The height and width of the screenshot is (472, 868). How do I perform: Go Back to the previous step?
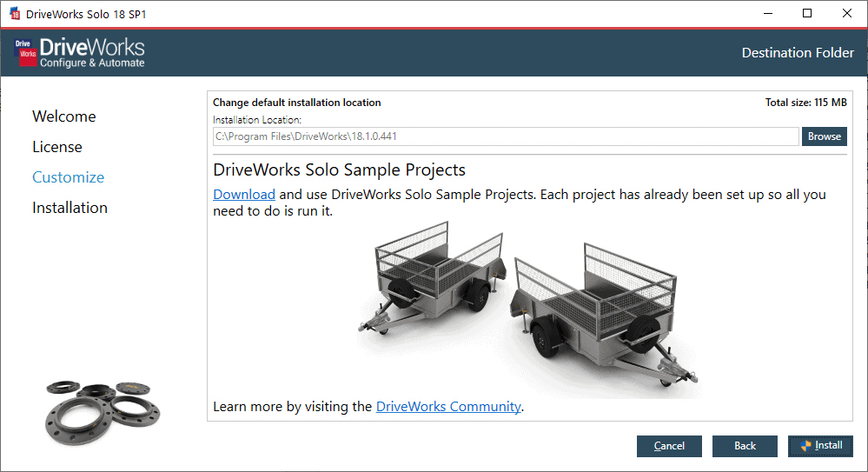pos(745,446)
